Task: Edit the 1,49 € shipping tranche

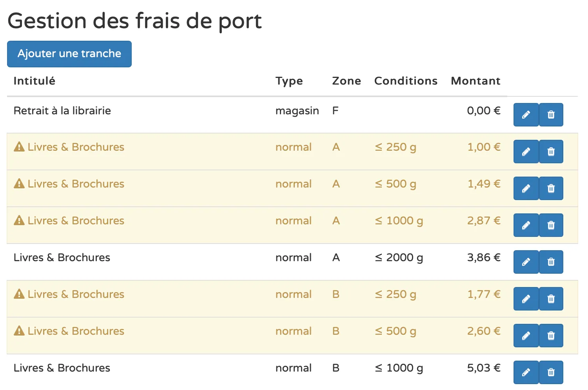Action: 526,188
